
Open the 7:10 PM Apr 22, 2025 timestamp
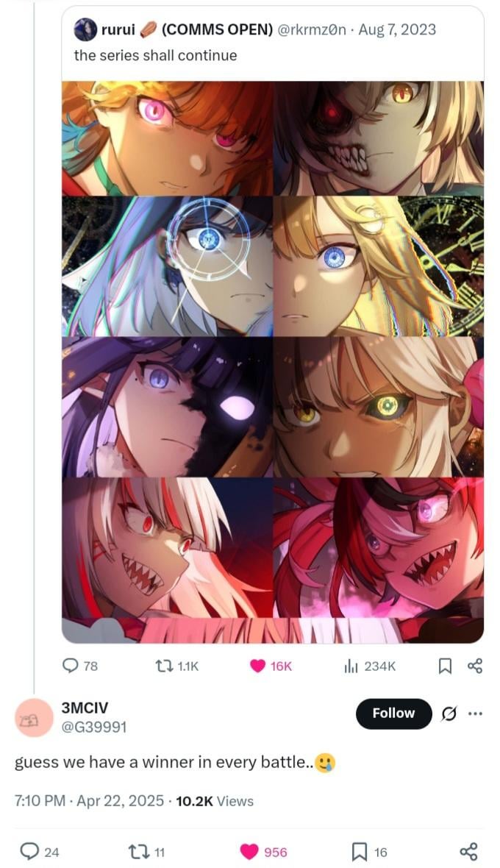point(89,801)
